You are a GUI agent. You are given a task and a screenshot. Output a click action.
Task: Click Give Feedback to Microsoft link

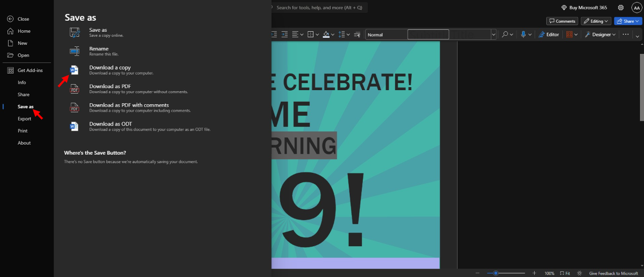point(613,273)
